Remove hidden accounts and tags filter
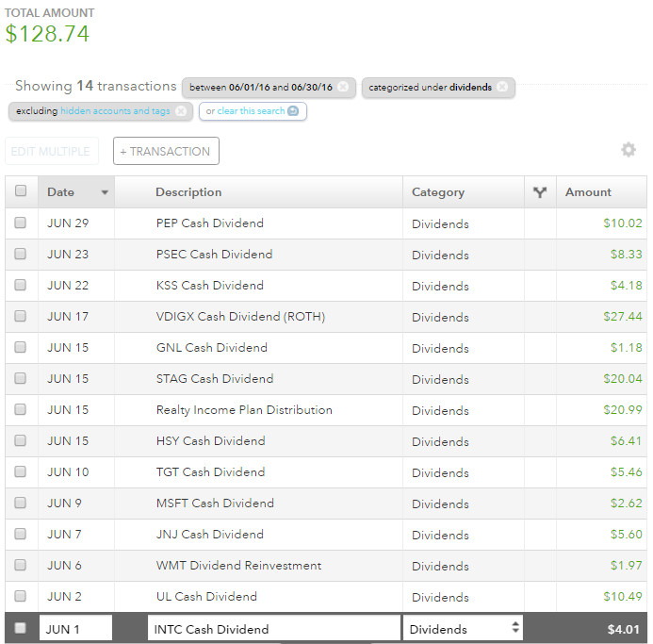Screen dimensions: 653x644 point(180,111)
